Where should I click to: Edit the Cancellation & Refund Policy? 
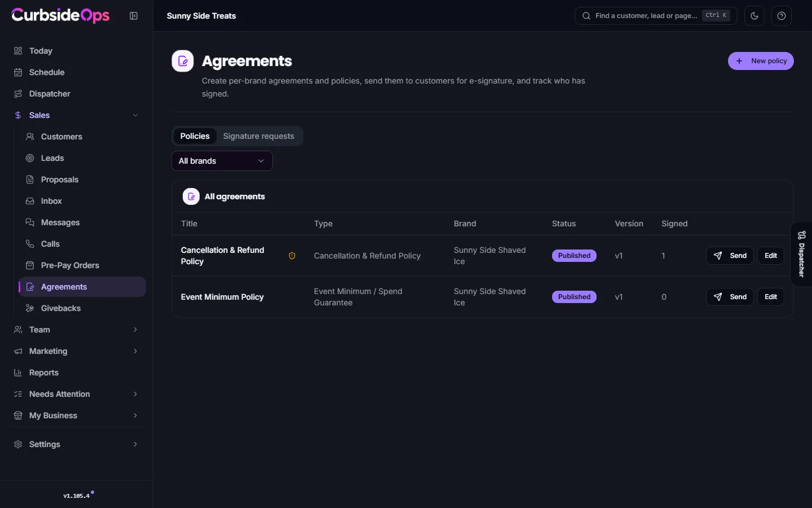coord(771,256)
